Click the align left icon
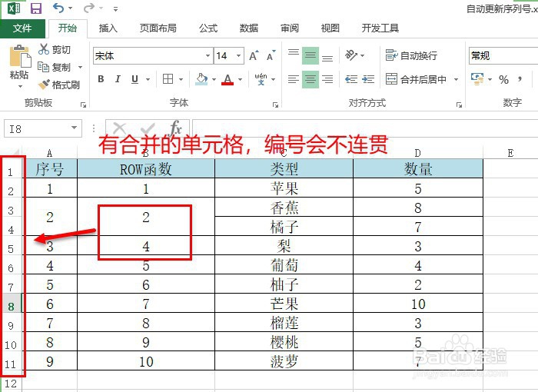The image size is (538, 392). [x=294, y=79]
